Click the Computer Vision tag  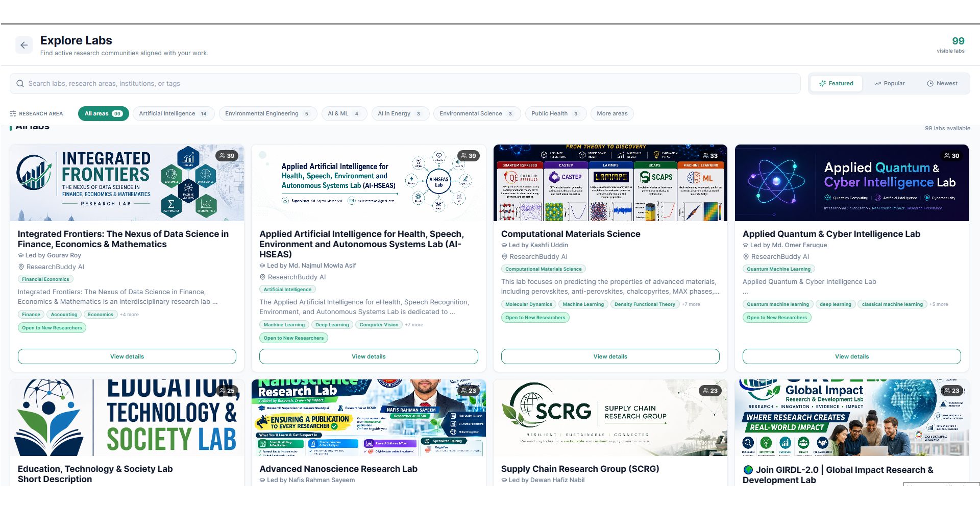tap(379, 325)
